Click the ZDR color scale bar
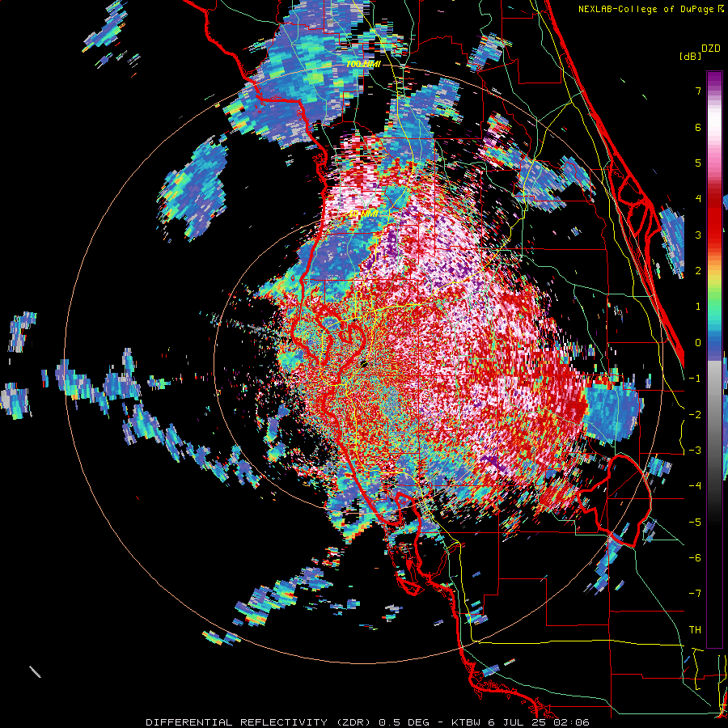This screenshot has height=728, width=728. (x=714, y=359)
